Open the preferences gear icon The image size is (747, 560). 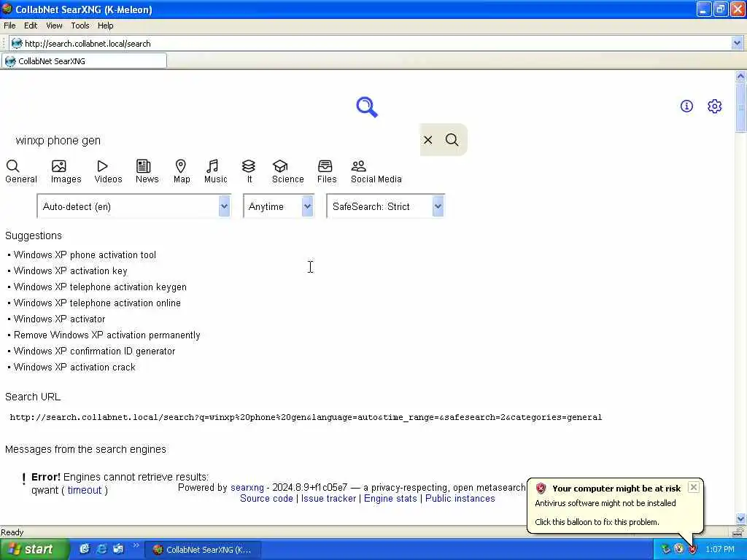[x=714, y=106]
